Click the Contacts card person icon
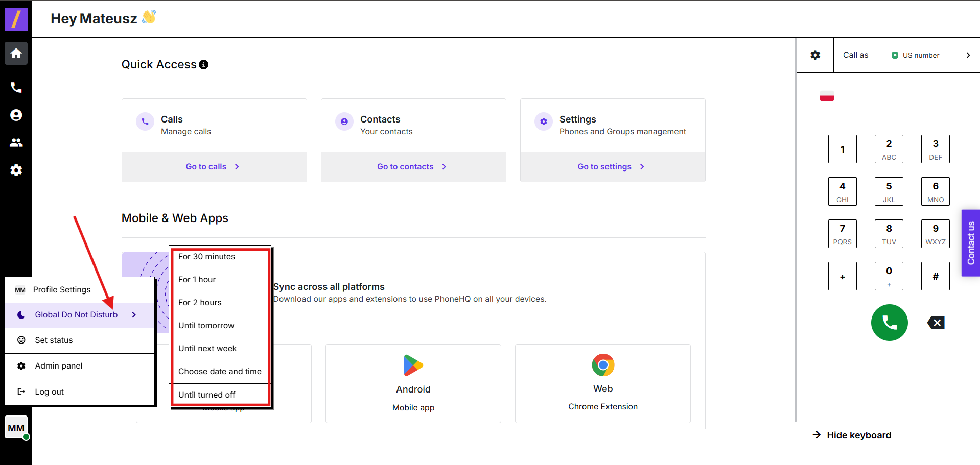The width and height of the screenshot is (980, 465). 344,121
